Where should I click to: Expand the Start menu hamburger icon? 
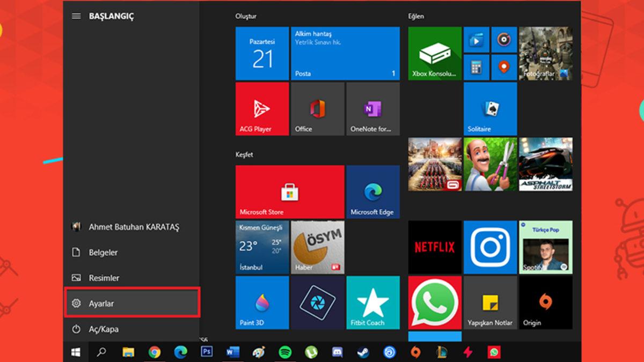(x=75, y=16)
